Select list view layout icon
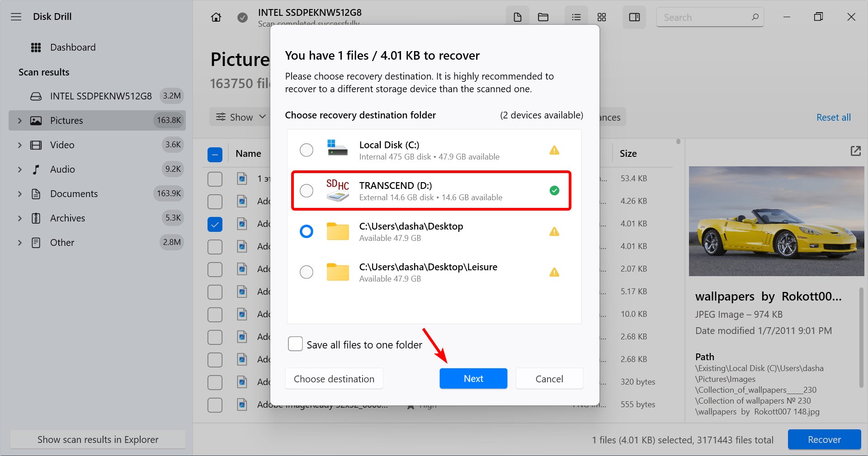The image size is (868, 456). [576, 17]
